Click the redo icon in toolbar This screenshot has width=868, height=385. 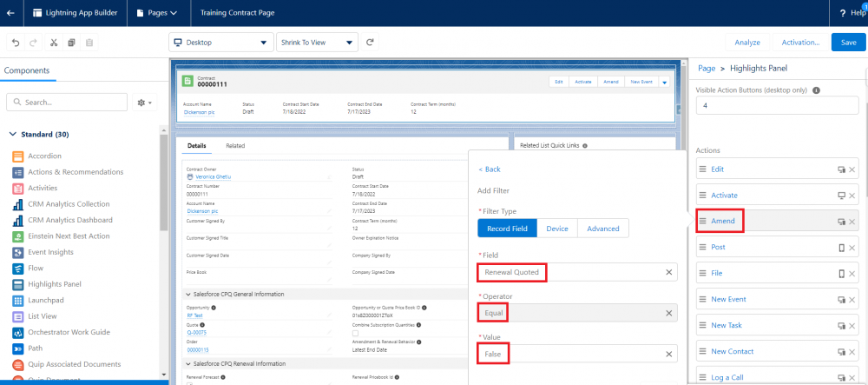(33, 42)
